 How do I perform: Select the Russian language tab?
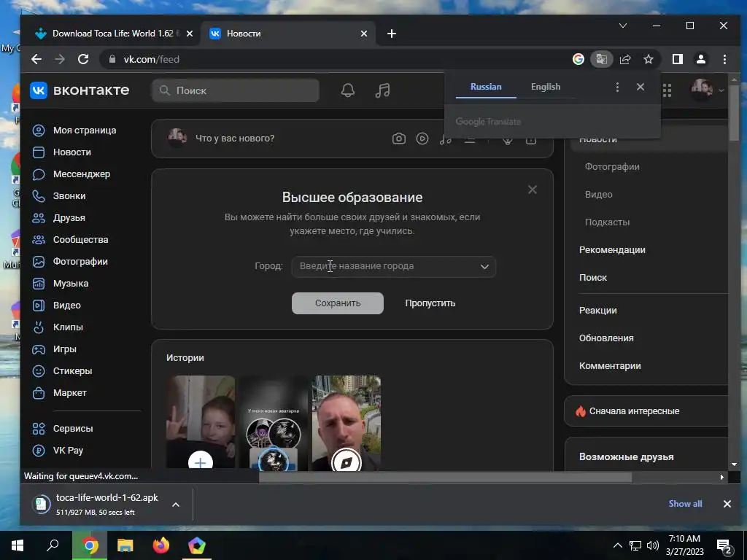[x=486, y=87]
